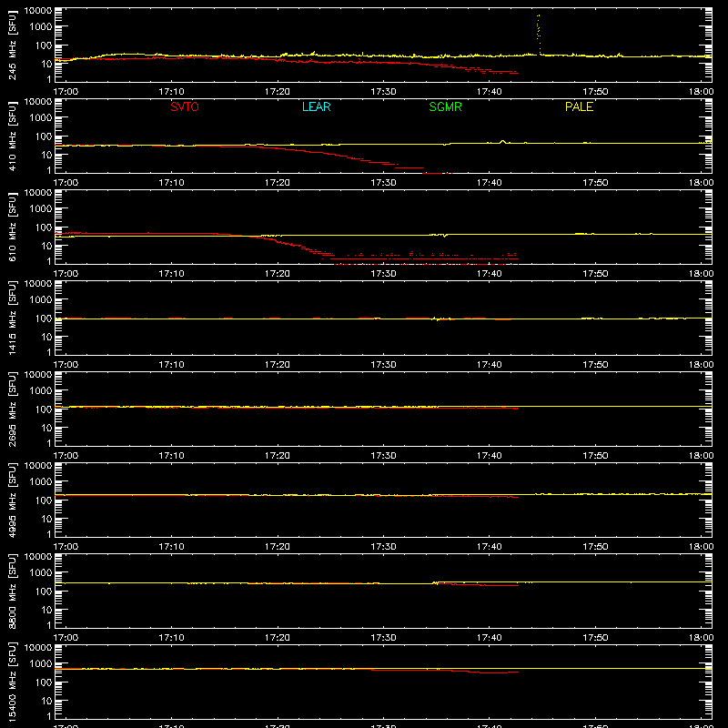
Task: Click 17:40 tick label under 2695 MHz plot
Action: pyautogui.click(x=490, y=456)
